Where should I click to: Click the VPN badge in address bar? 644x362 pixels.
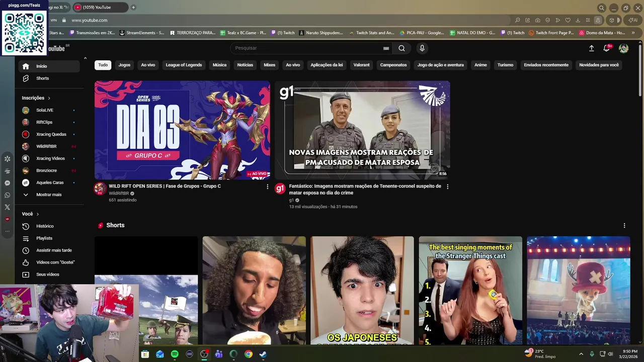(53, 20)
